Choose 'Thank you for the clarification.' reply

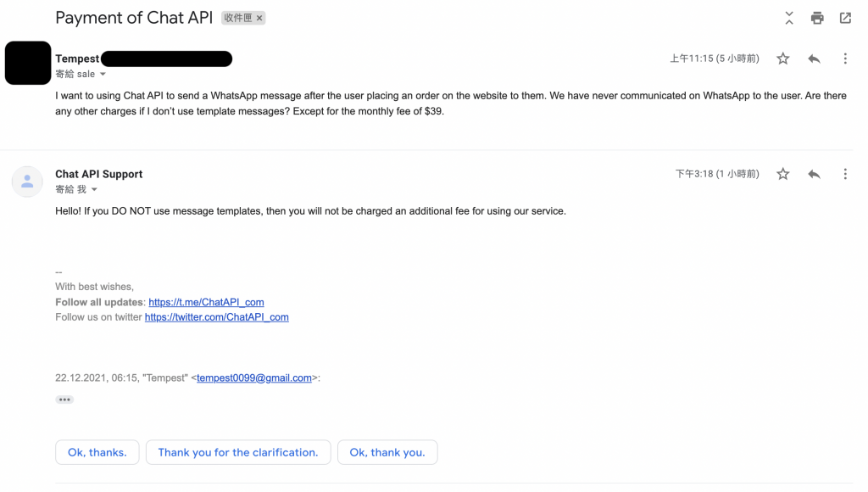[238, 452]
